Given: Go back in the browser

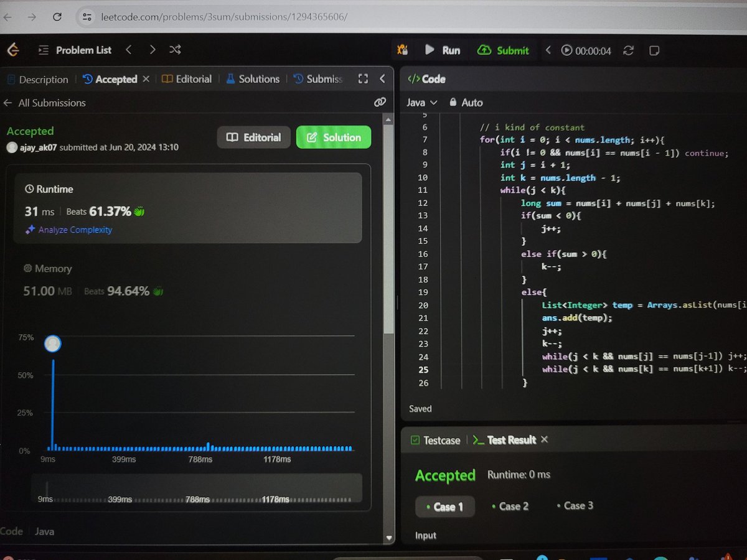Looking at the screenshot, I should coord(8,17).
